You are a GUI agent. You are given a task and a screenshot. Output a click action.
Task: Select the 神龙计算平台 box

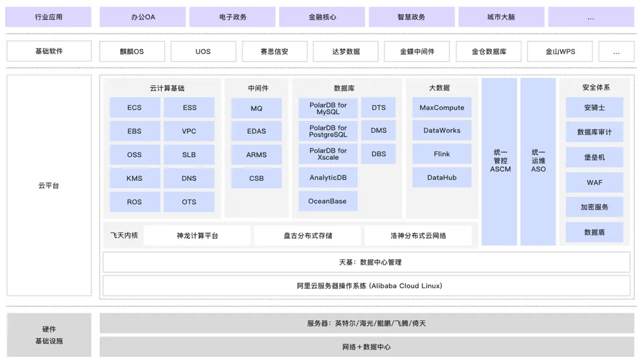pyautogui.click(x=197, y=236)
